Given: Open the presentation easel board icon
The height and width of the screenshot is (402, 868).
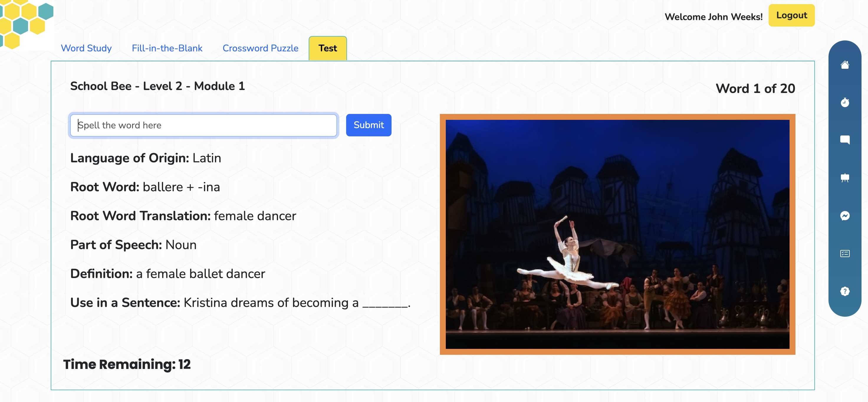Looking at the screenshot, I should coord(844,178).
